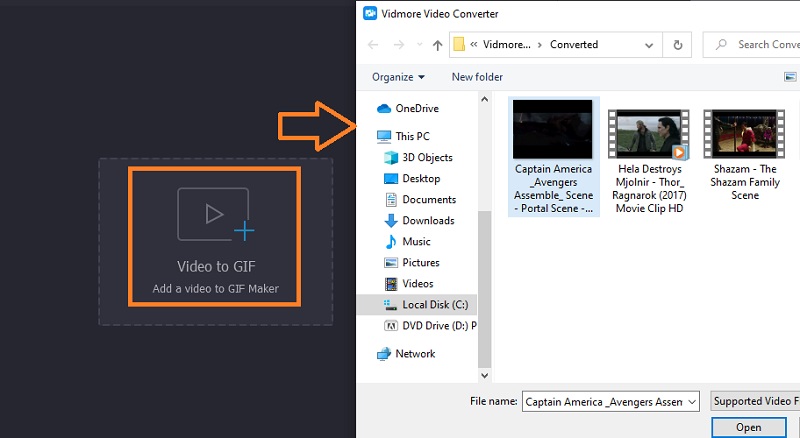Open OneDrive in the navigation pane
Screen dimensions: 800x438
click(416, 108)
